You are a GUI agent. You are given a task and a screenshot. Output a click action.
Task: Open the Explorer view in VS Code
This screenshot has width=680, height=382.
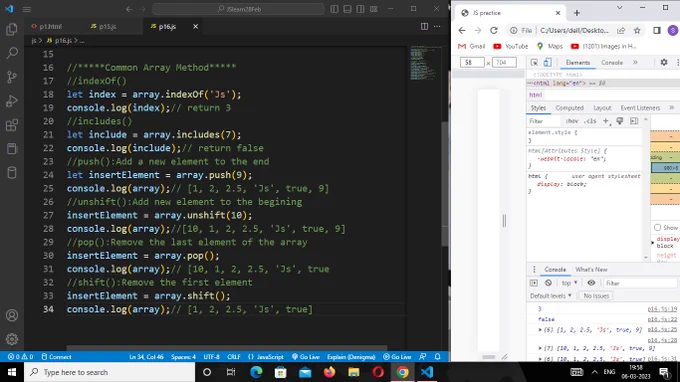pos(12,29)
